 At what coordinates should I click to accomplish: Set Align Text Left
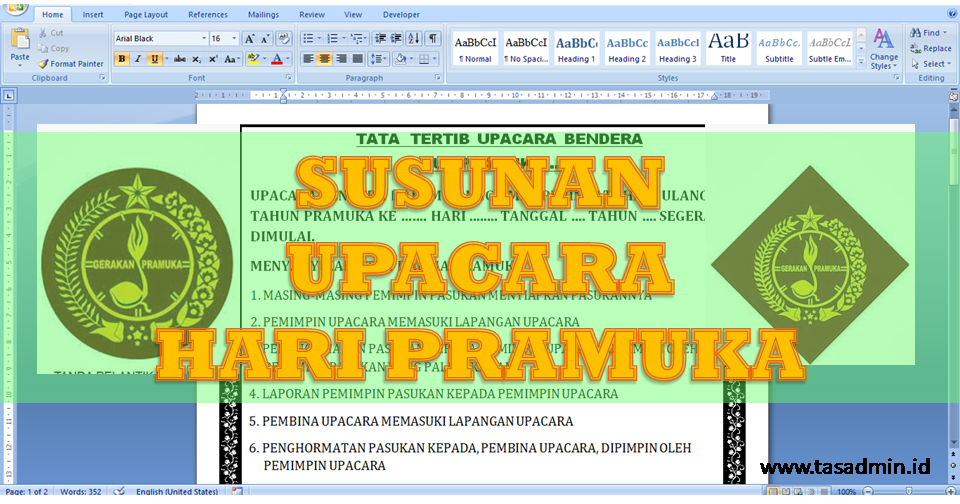(x=309, y=59)
